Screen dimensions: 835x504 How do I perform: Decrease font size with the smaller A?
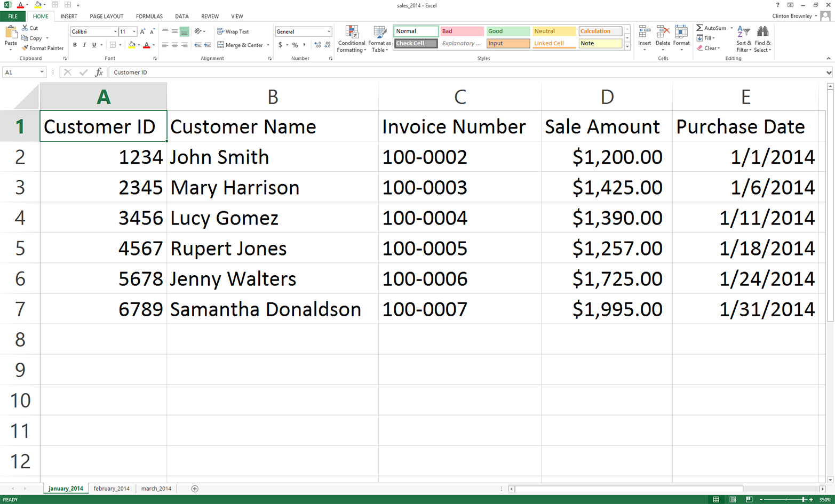click(x=152, y=31)
